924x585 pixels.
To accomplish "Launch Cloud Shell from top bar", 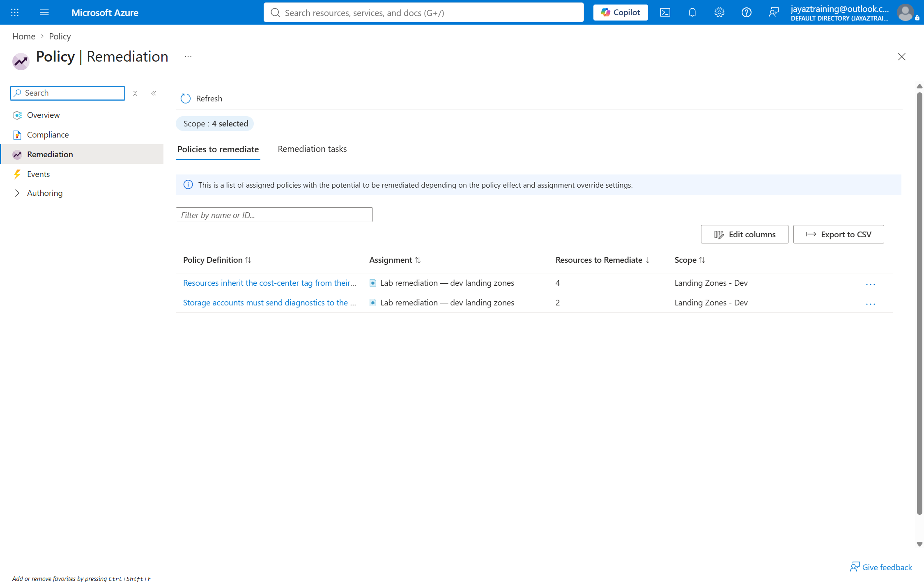I will pos(665,12).
